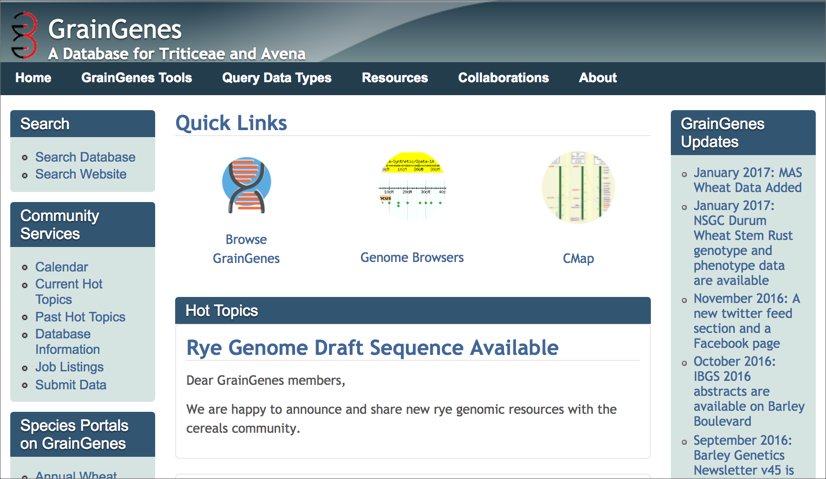Open the Genome Browsers circular thumbnail

tap(412, 186)
